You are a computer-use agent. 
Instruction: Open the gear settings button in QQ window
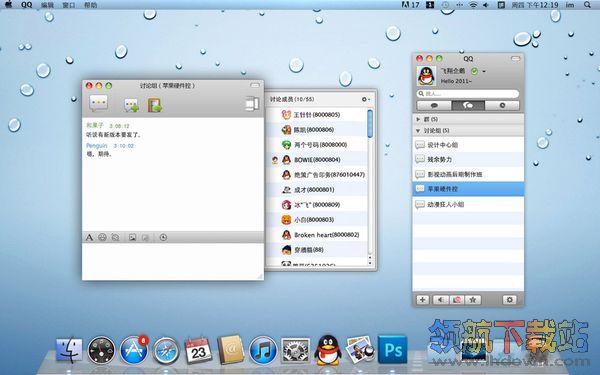tap(509, 300)
